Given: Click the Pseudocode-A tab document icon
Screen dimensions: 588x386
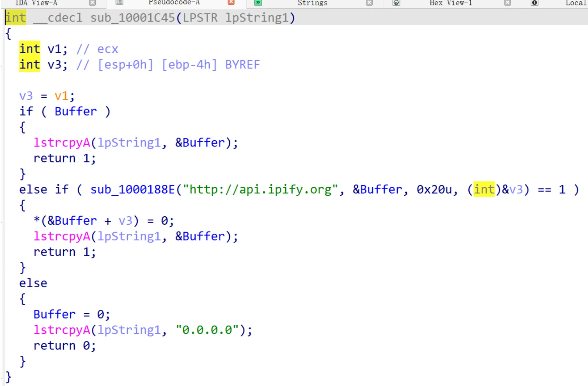Looking at the screenshot, I should coord(119,2).
